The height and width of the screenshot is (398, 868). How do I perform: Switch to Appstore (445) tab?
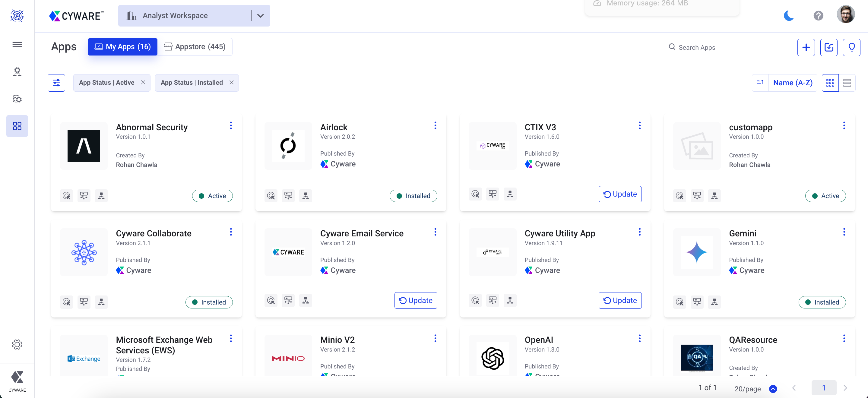click(195, 46)
